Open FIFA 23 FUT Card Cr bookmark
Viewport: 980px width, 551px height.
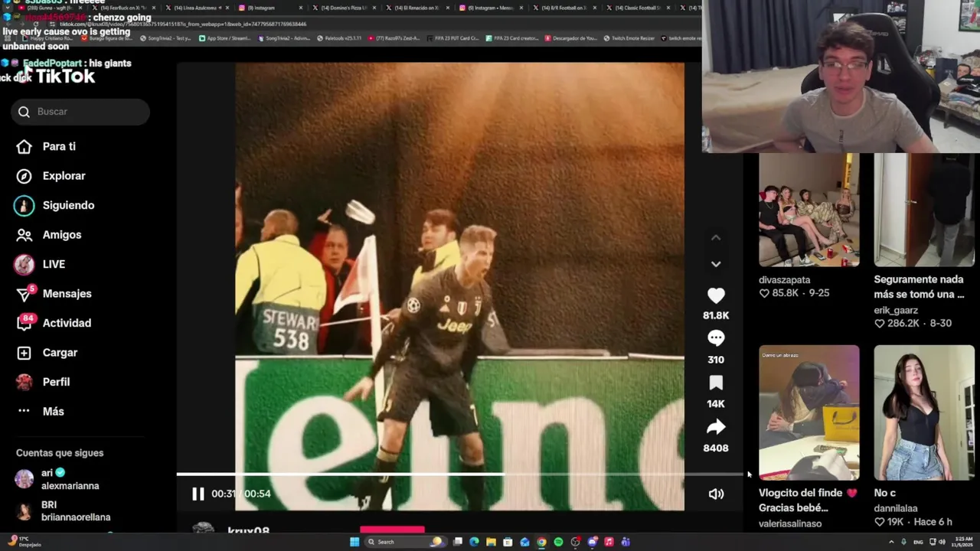452,37
